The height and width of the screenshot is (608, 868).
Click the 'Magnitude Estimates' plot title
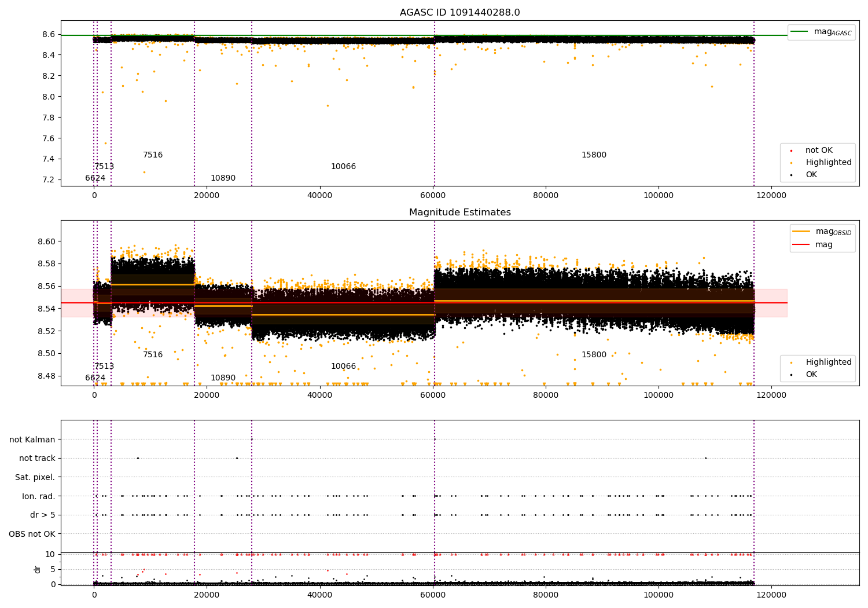click(x=459, y=213)
